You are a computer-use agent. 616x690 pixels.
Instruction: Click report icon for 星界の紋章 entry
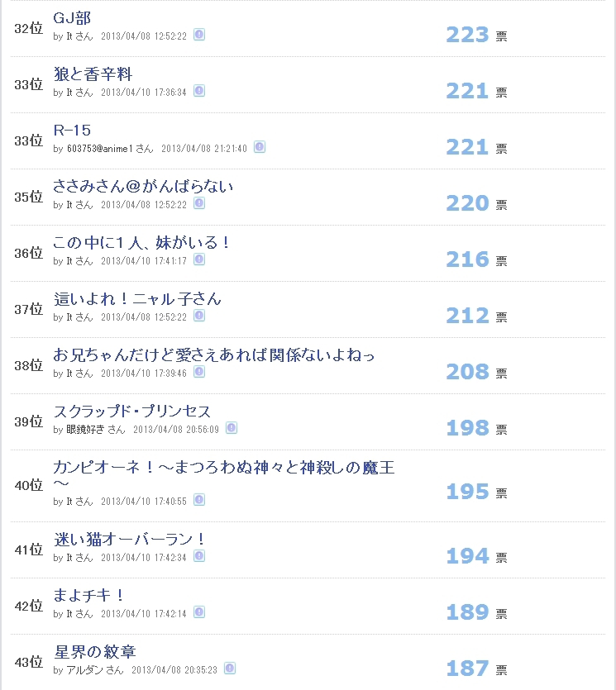pyautogui.click(x=230, y=669)
